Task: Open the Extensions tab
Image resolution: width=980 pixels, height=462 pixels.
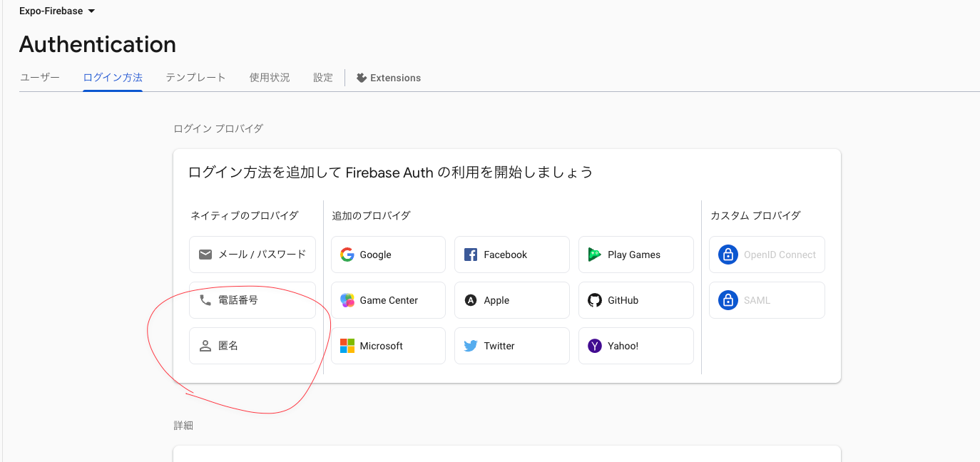Action: [389, 78]
